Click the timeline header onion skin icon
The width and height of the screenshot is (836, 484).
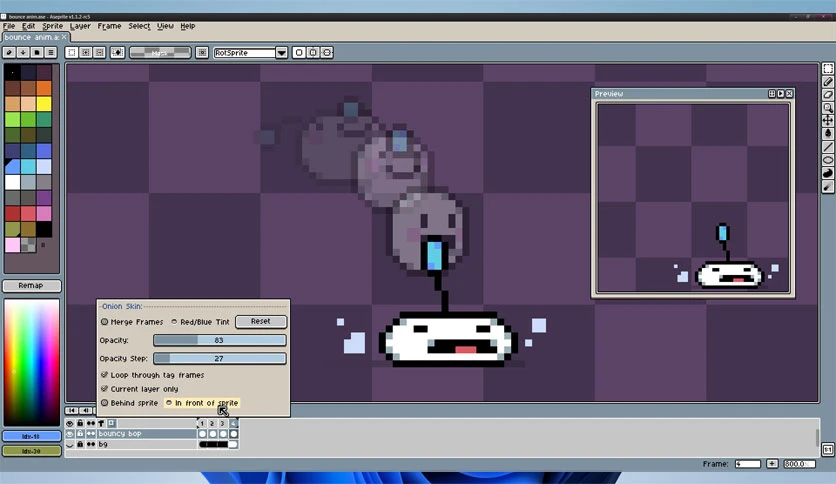coord(111,423)
